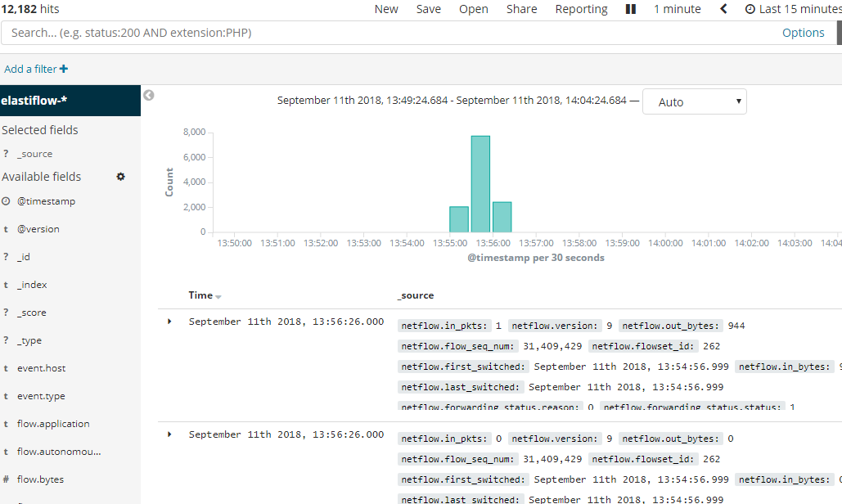Click the hash type icon of flow.bytes
842x504 pixels.
pos(6,479)
